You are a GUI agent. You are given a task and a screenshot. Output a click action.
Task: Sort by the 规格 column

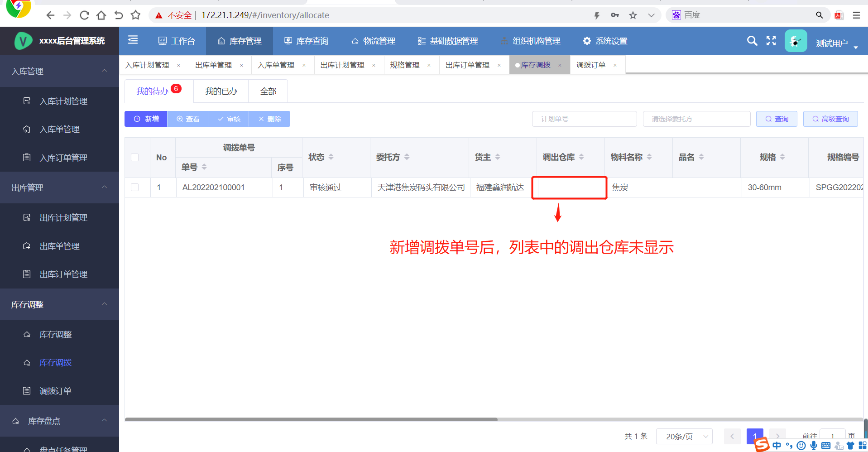pyautogui.click(x=782, y=157)
